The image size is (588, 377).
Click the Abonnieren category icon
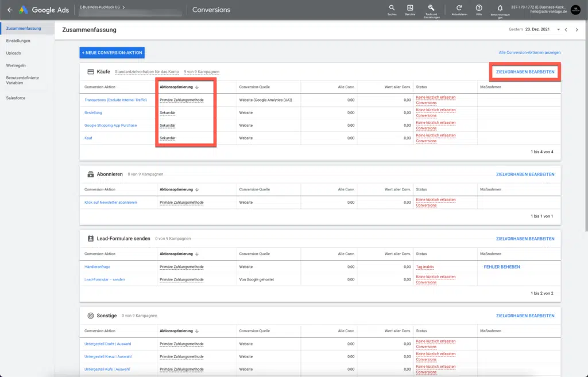click(90, 174)
